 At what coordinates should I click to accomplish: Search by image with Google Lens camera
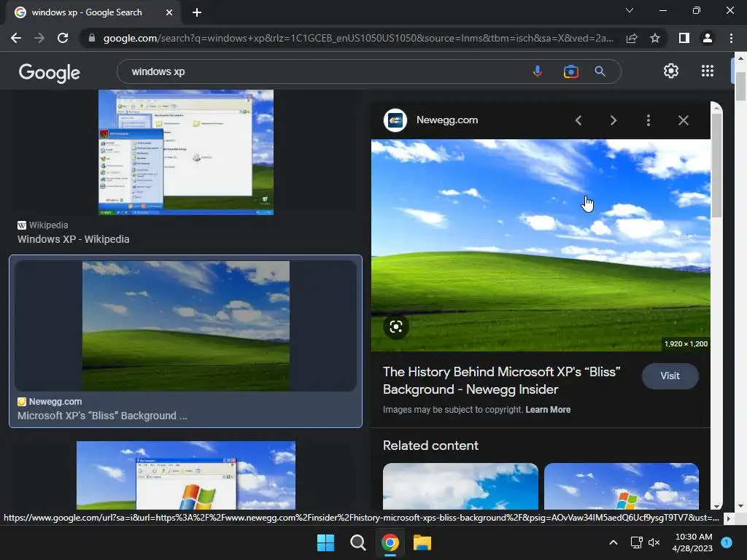pos(570,71)
